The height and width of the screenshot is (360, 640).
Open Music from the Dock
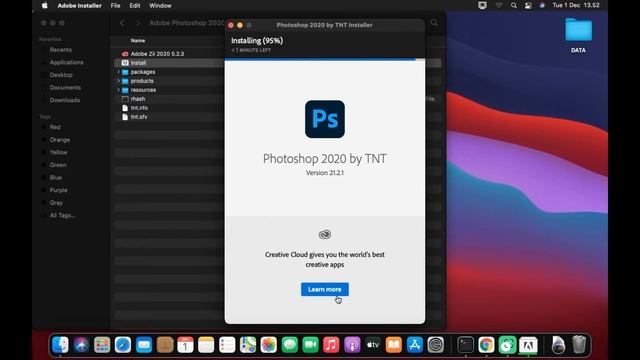click(331, 345)
